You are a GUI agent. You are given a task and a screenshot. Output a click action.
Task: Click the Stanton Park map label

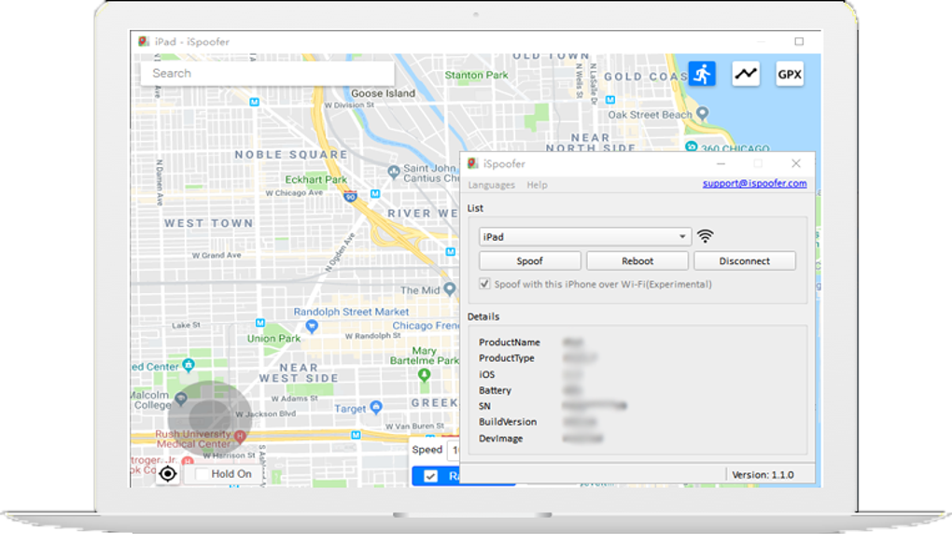tap(477, 75)
